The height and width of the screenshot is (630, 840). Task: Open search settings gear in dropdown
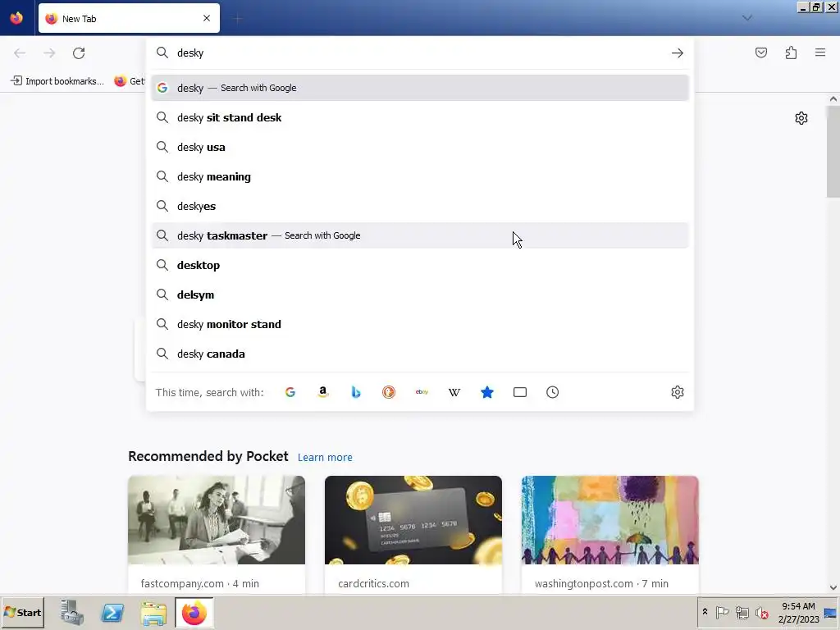[677, 392]
